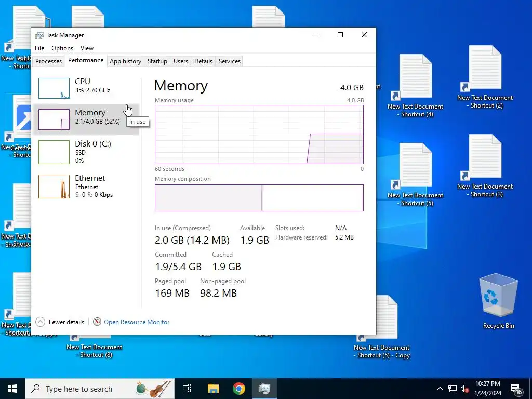
Task: Click the Available value 1.9 GB
Action: 255,240
